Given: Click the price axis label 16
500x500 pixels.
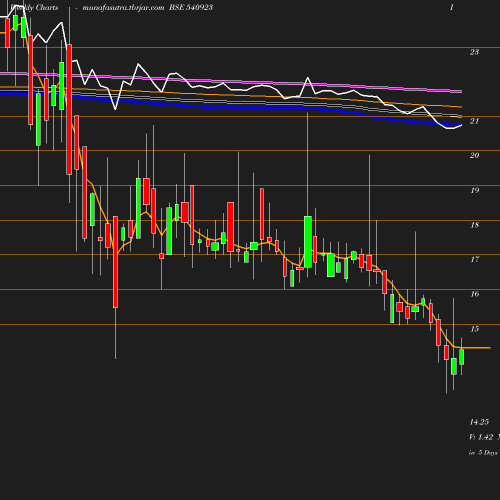Looking at the screenshot, I should (474, 294).
